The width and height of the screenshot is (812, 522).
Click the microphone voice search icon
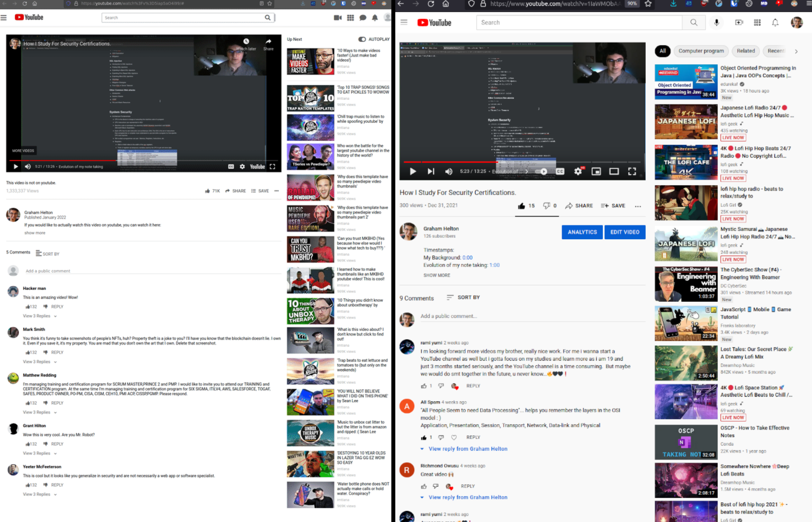[716, 23]
